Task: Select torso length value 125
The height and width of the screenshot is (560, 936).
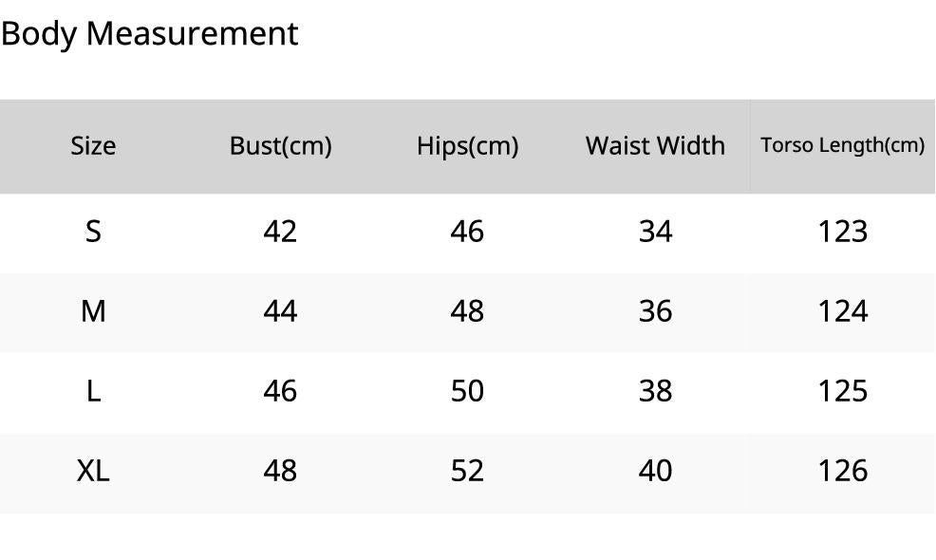Action: coord(842,391)
